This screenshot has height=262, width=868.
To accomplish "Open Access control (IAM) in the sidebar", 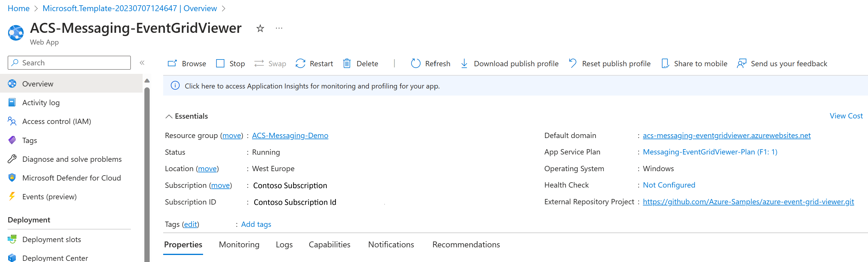I will [x=57, y=121].
